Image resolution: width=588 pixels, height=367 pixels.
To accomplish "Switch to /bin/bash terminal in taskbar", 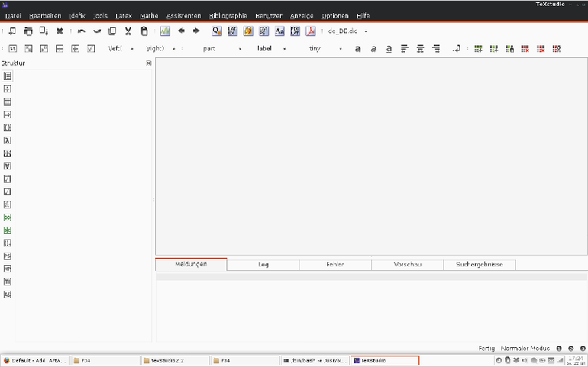I will click(315, 361).
